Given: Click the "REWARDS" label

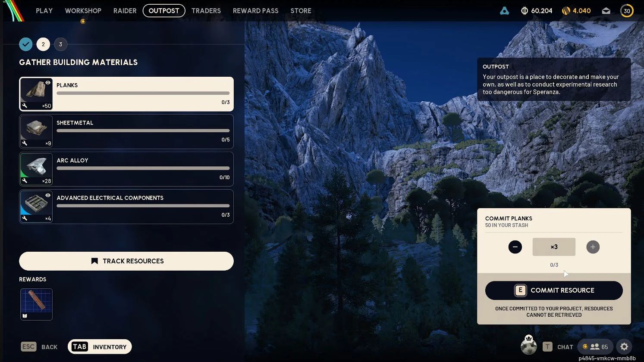Looking at the screenshot, I should tap(33, 279).
